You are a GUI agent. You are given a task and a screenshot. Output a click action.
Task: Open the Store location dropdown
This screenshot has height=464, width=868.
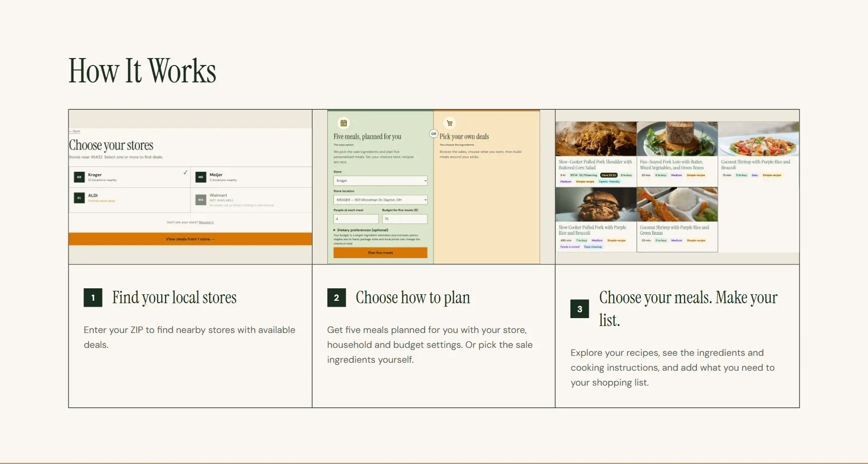[380, 199]
